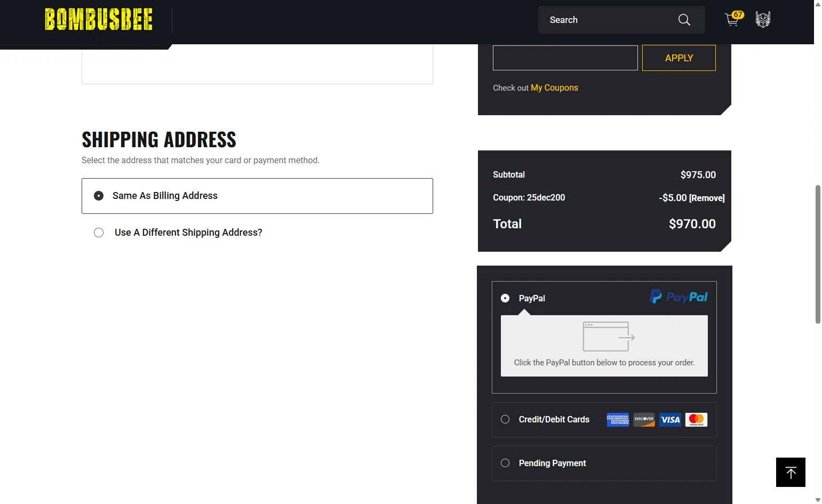Viewport: 822px width, 504px height.
Task: Click the Discover card icon
Action: (644, 420)
